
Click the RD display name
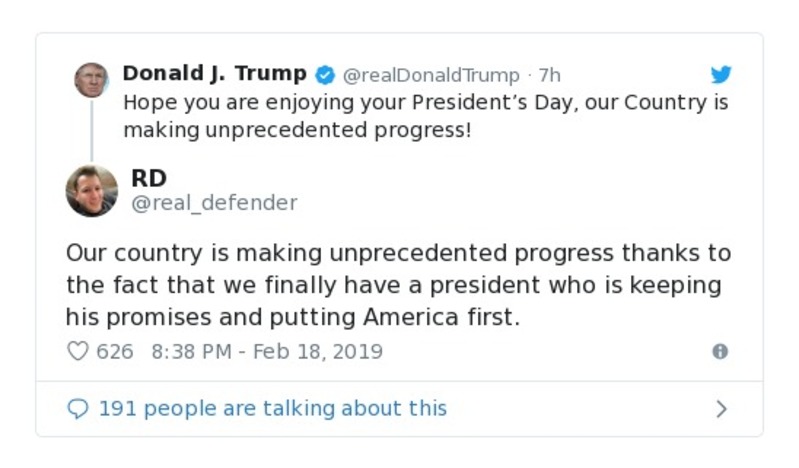click(x=149, y=178)
